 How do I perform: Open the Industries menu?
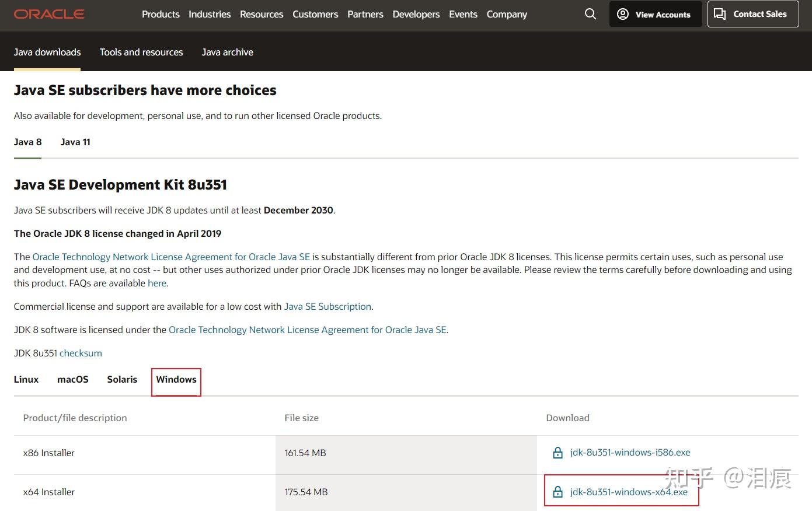(x=210, y=14)
